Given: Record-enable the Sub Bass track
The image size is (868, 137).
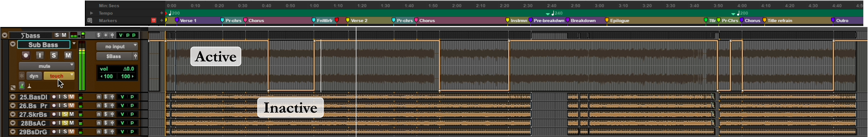Looking at the screenshot, I should coord(26,55).
